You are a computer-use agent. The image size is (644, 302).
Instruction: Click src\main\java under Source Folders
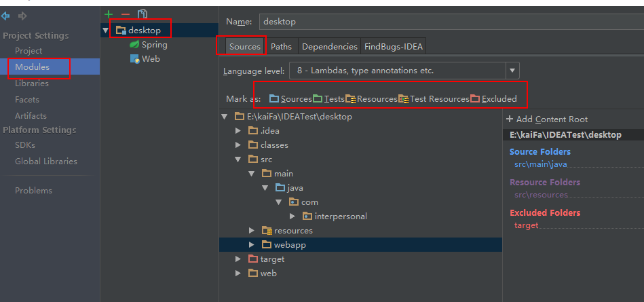(540, 164)
